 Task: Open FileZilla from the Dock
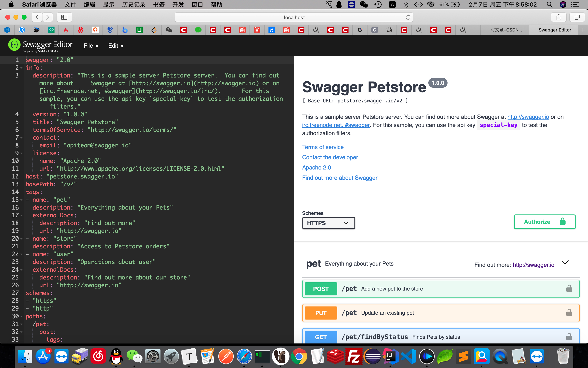click(x=354, y=356)
